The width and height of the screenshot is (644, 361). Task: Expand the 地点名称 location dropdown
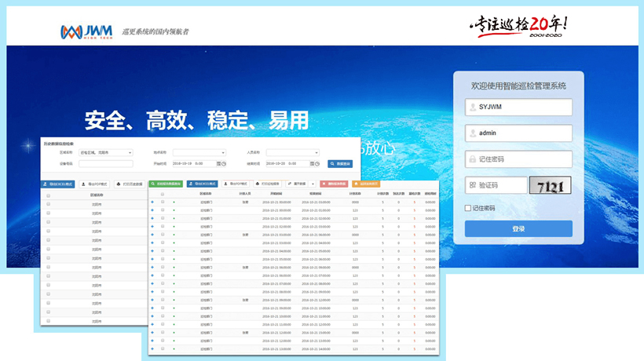tap(199, 152)
